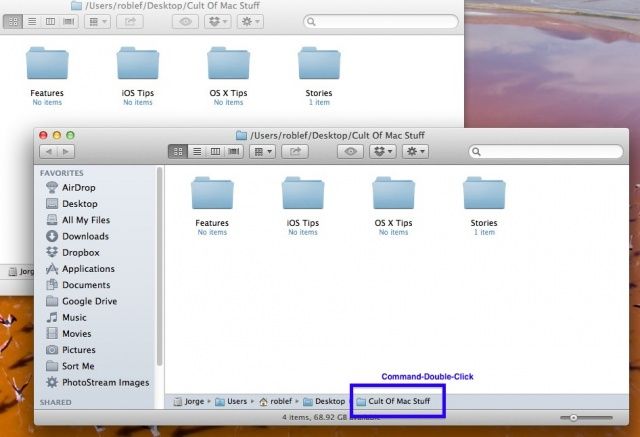This screenshot has height=437, width=640.
Task: Click Users in the path bar
Action: tap(235, 401)
